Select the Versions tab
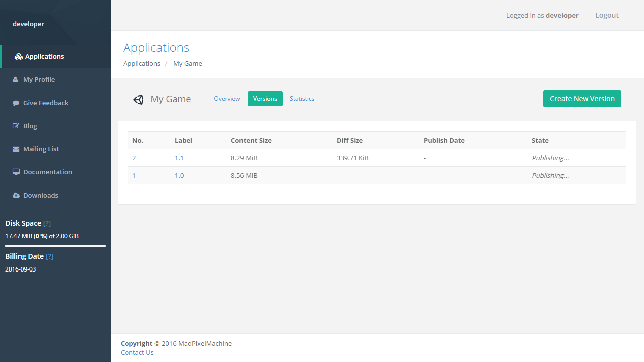This screenshot has width=644, height=362. pos(265,99)
